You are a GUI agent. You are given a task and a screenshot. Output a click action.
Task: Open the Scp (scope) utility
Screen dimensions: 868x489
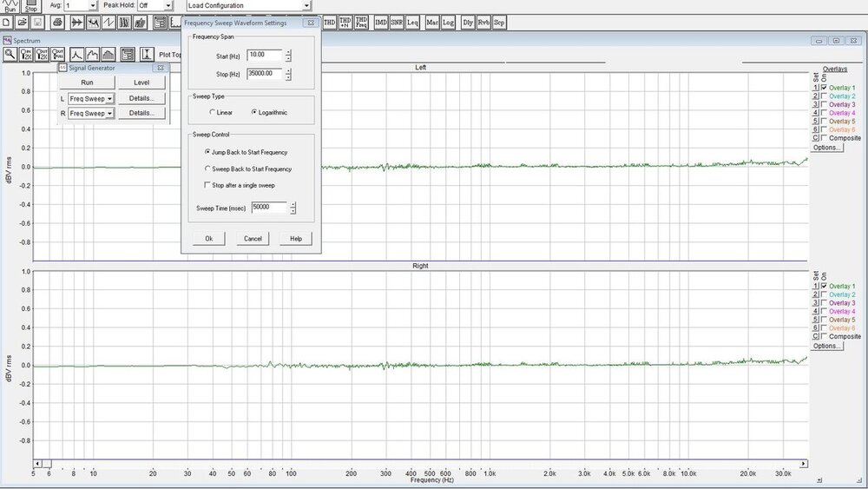499,23
